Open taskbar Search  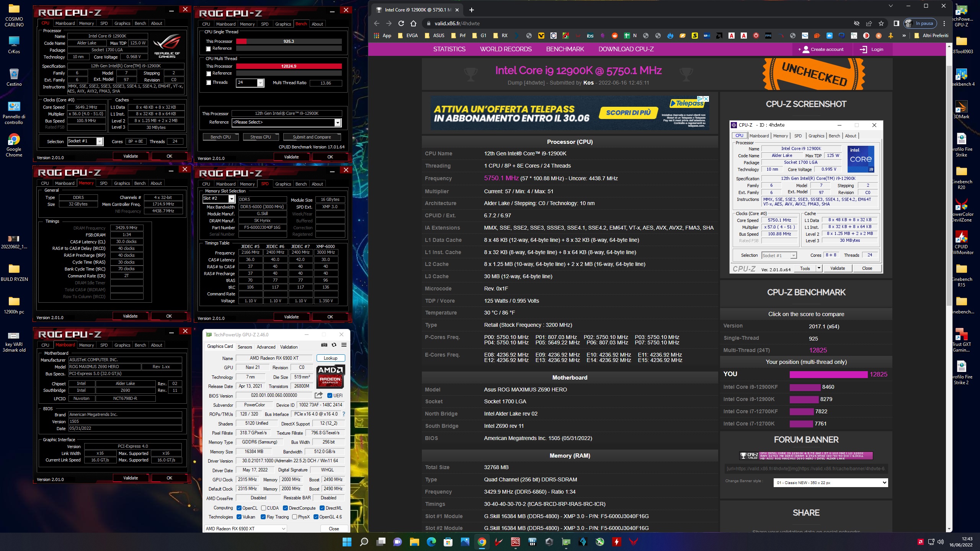tap(364, 542)
